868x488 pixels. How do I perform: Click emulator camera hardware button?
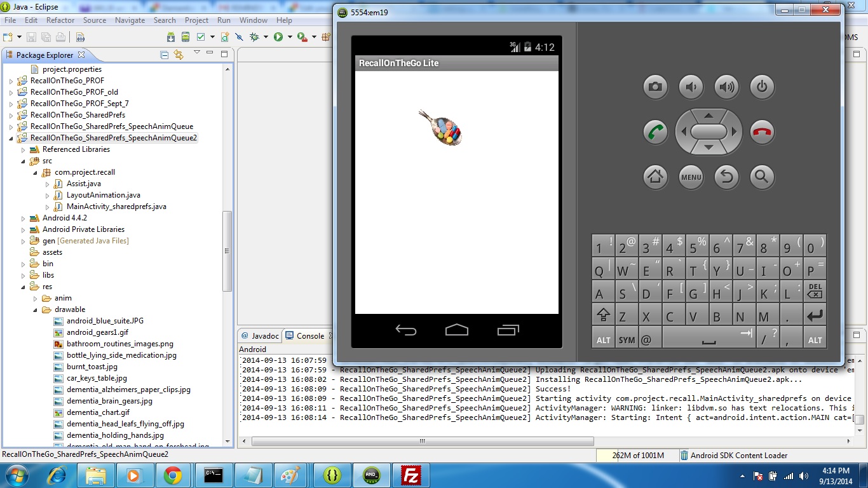click(x=655, y=87)
